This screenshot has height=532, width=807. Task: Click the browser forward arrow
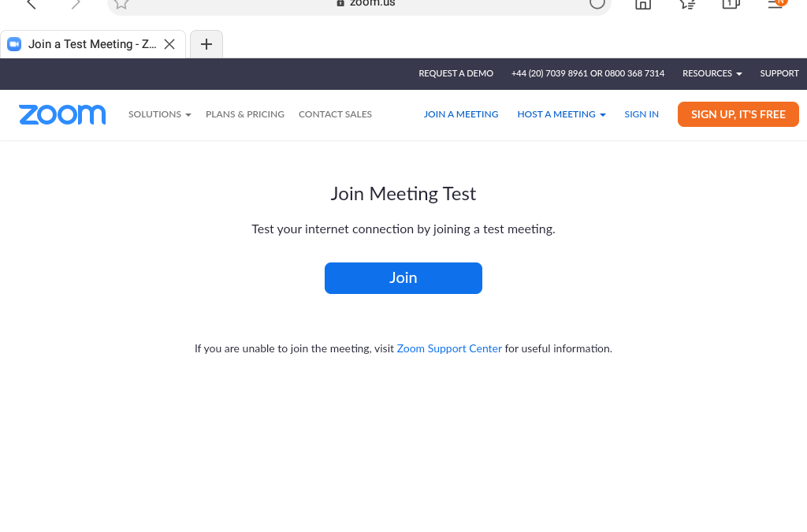(76, 4)
